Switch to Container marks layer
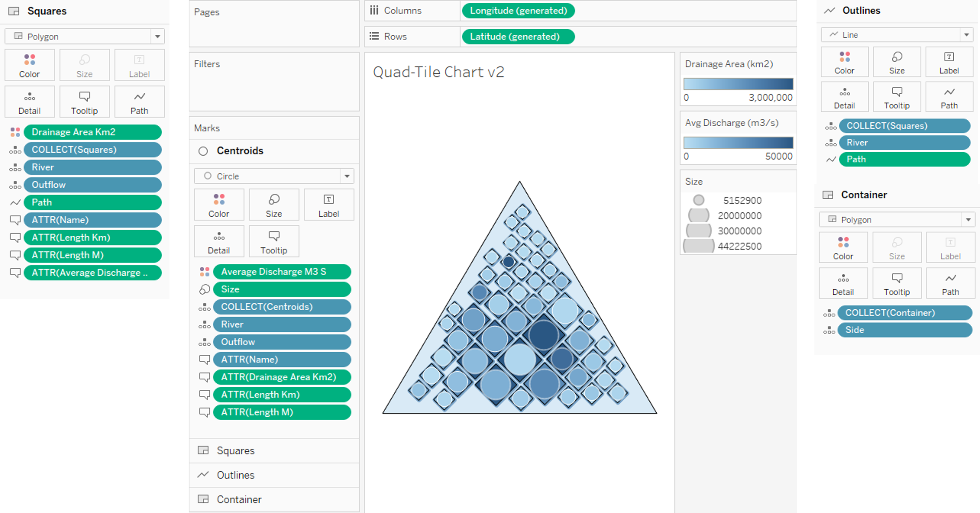 [239, 499]
